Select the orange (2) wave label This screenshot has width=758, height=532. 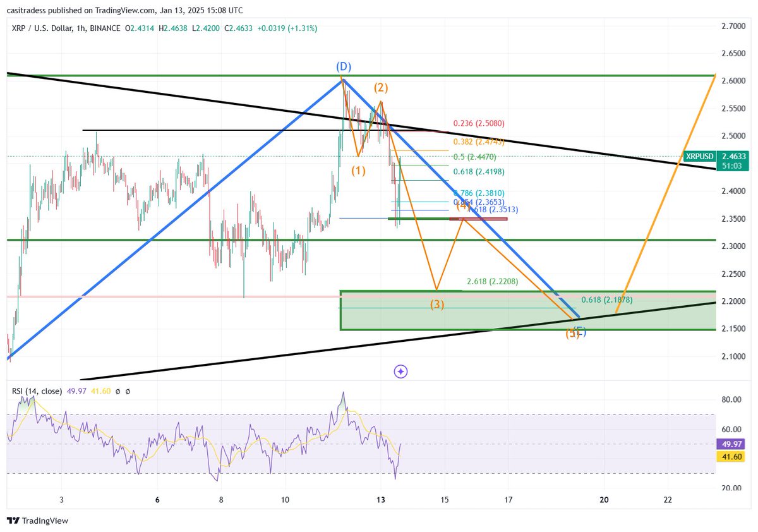click(380, 87)
